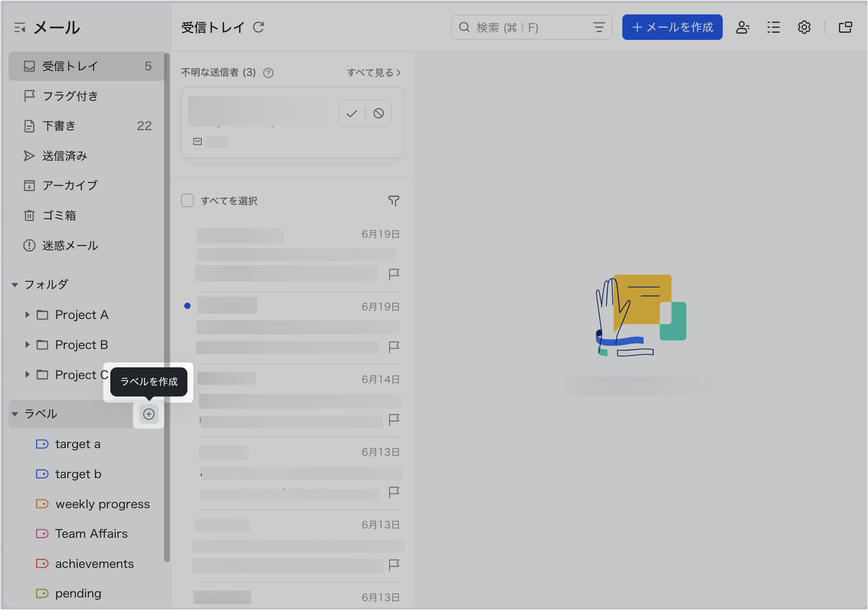Click the email filter funnel icon
868x610 pixels.
[394, 200]
